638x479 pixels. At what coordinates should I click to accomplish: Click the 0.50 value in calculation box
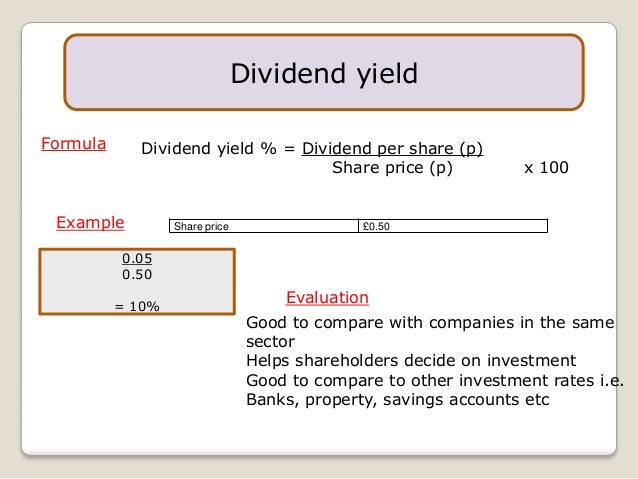pyautogui.click(x=137, y=274)
